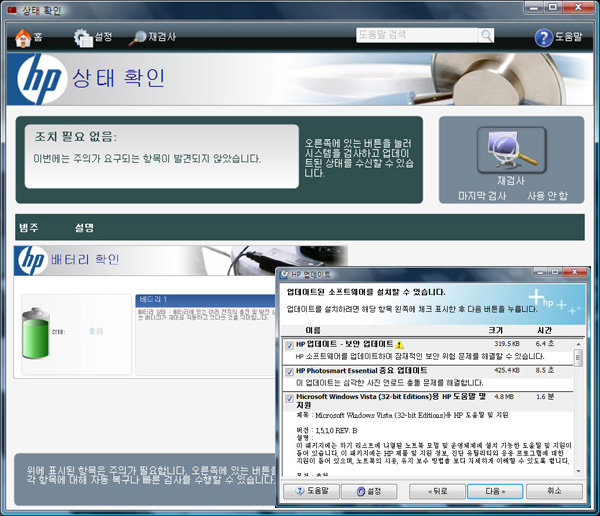Click the 도움말 검색 search field

pos(417,35)
